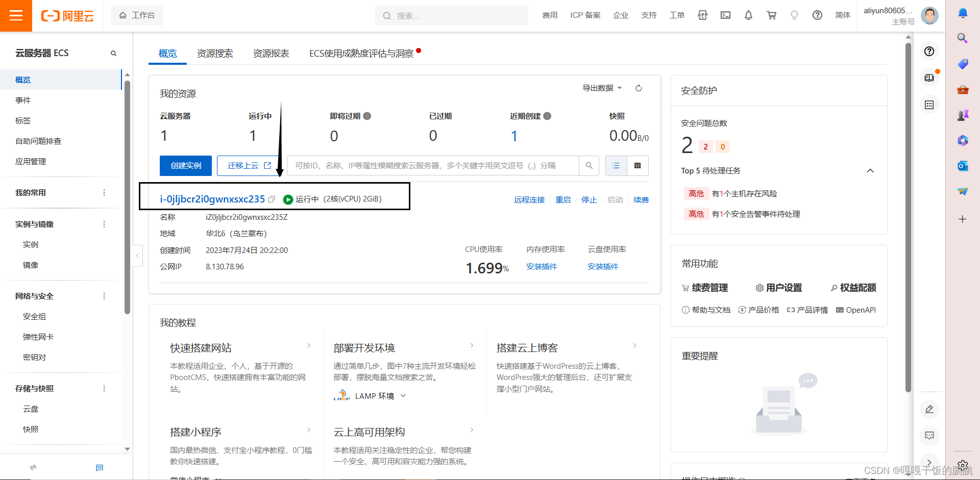Open more options for 实例与镜像
This screenshot has width=980, height=480.
(104, 224)
